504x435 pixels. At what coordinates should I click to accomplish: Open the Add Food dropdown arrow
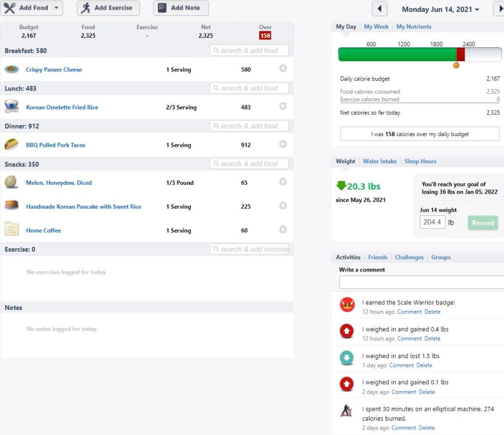point(56,8)
